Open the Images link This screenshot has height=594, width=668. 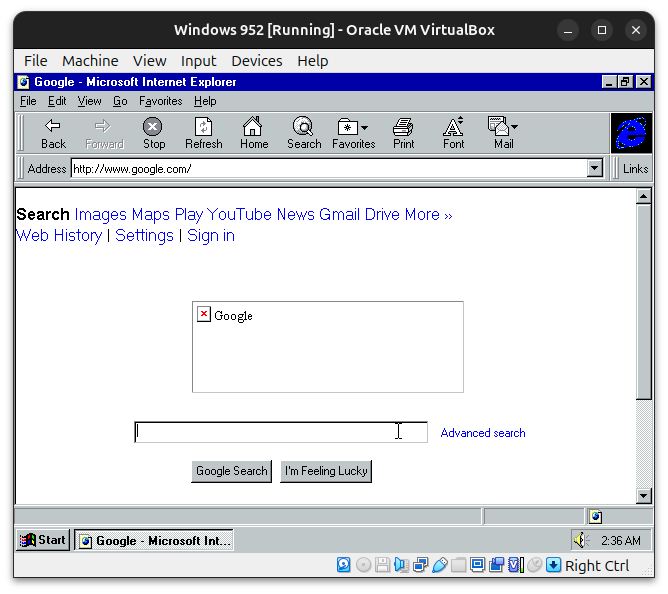pyautogui.click(x=101, y=214)
